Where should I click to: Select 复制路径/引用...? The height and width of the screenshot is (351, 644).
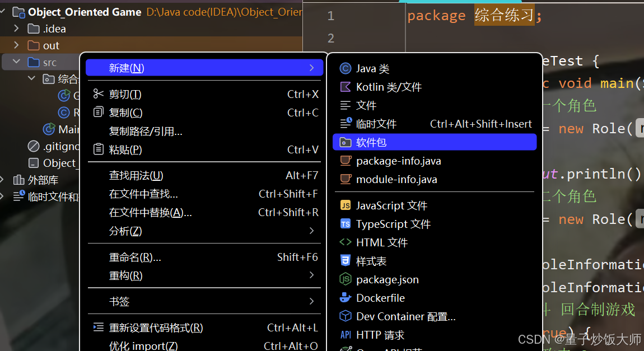click(x=204, y=132)
